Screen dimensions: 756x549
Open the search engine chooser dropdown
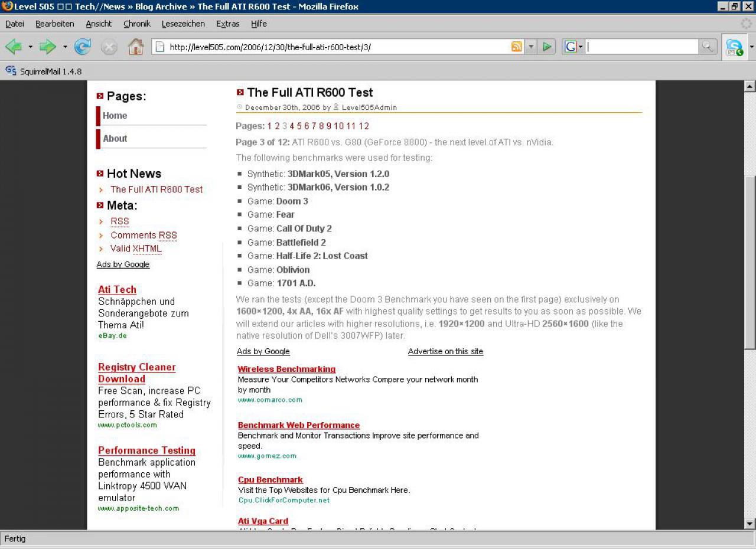click(x=581, y=47)
